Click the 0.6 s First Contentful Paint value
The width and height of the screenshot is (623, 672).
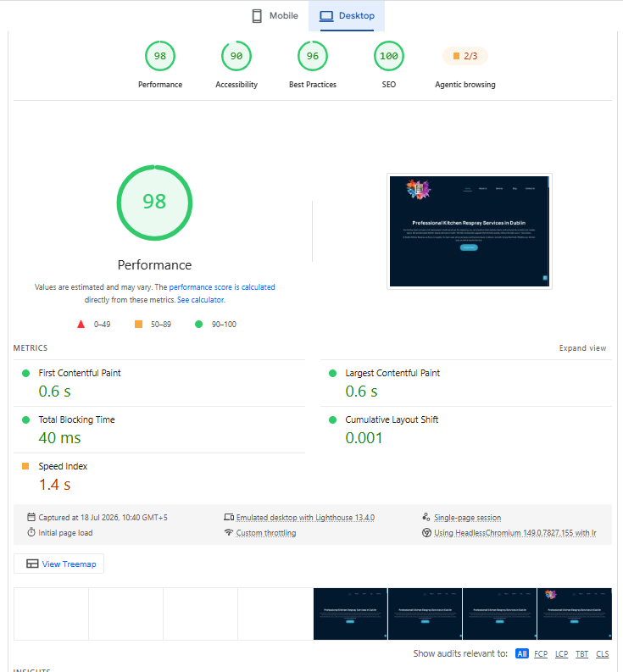(x=54, y=392)
